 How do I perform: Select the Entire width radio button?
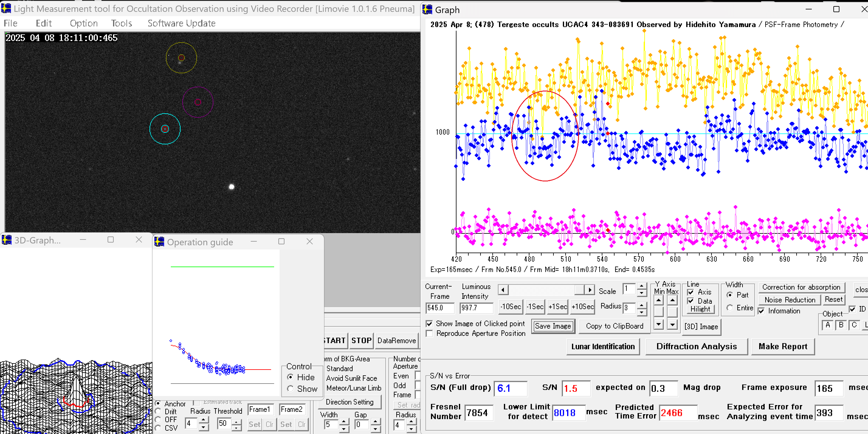point(730,308)
